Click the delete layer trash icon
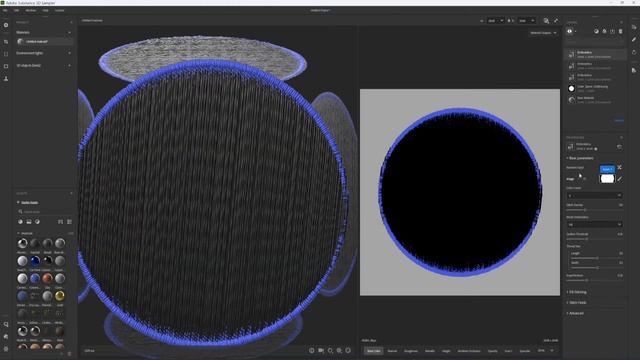Image resolution: width=640 pixels, height=360 pixels. [620, 31]
